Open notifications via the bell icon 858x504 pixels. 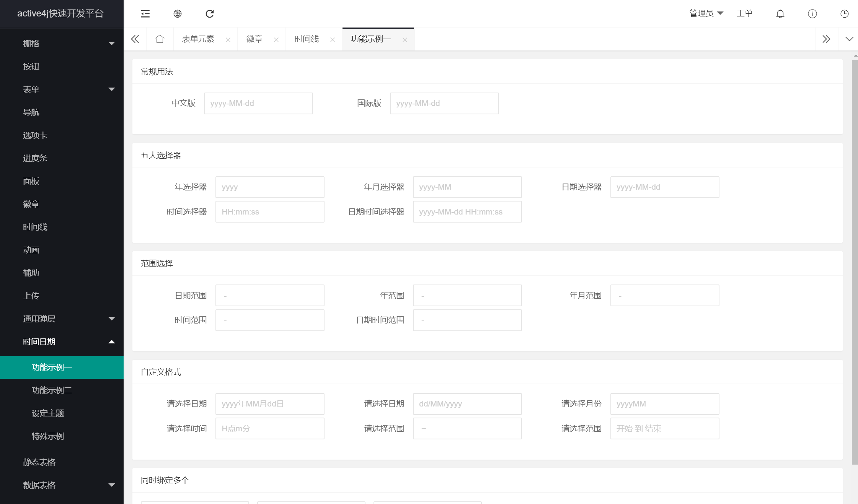pos(780,14)
